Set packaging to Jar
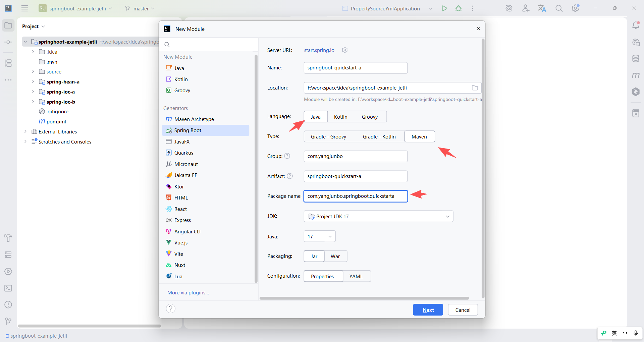Viewport: 644px width, 342px height. coord(314,256)
